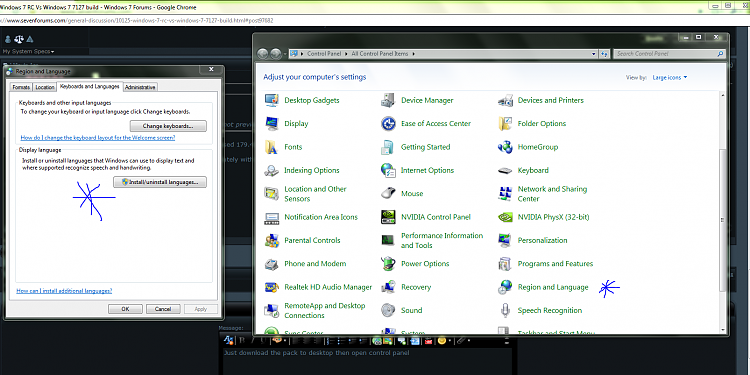Open the Sound speaker icon
The height and width of the screenshot is (375, 750).
(x=388, y=310)
